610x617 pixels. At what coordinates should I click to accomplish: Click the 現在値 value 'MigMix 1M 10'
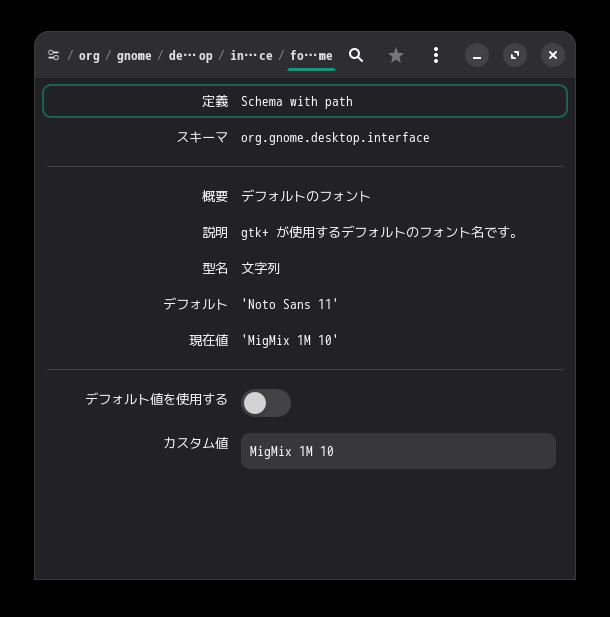(290, 341)
